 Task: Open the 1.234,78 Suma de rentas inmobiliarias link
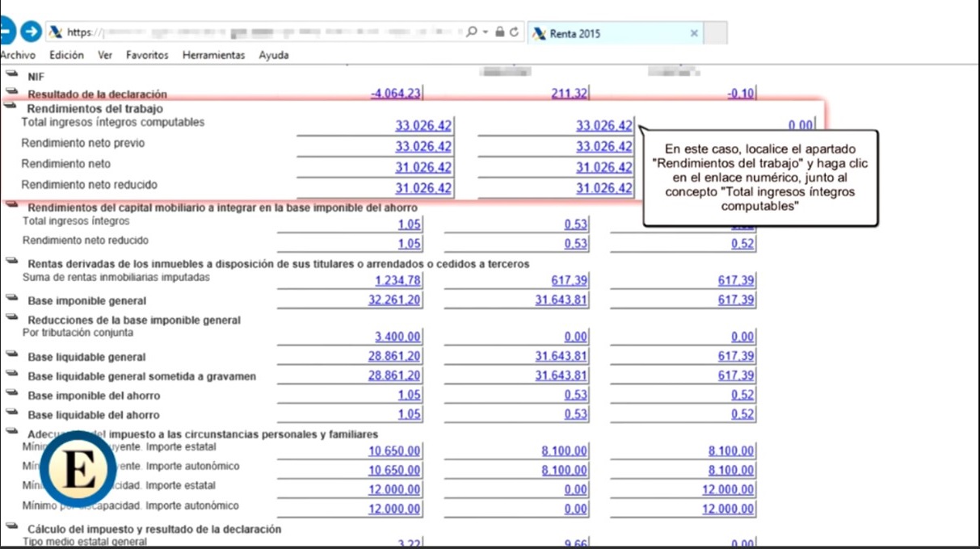pyautogui.click(x=398, y=280)
